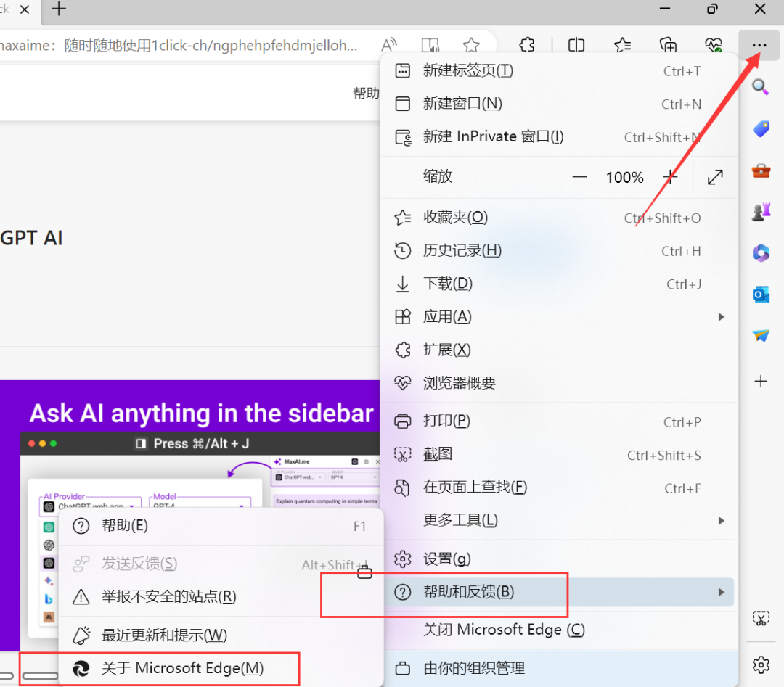Open 设置(g) menu item

[x=559, y=559]
